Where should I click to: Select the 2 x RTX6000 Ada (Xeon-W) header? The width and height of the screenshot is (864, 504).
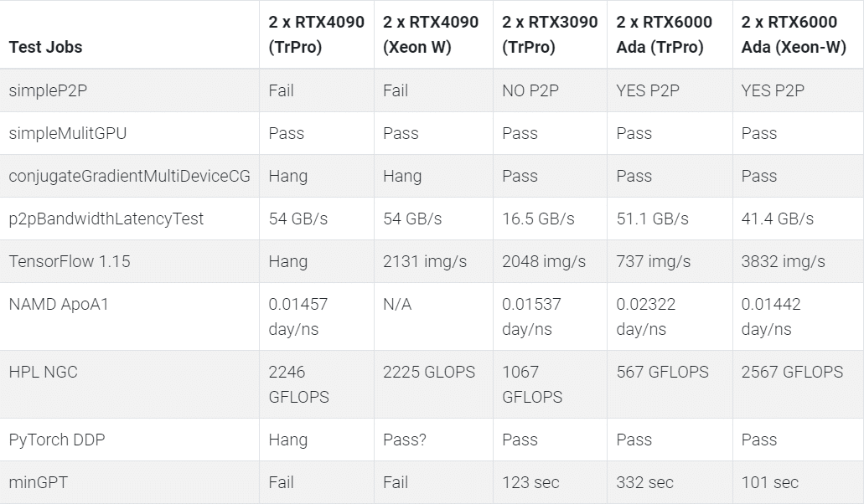point(794,34)
